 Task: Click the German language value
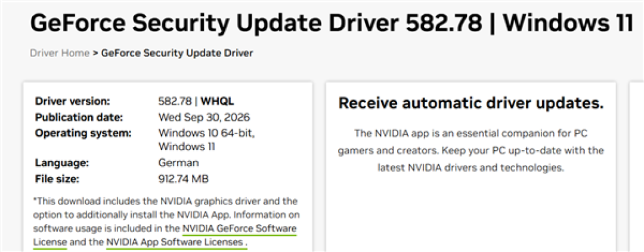[x=179, y=163]
